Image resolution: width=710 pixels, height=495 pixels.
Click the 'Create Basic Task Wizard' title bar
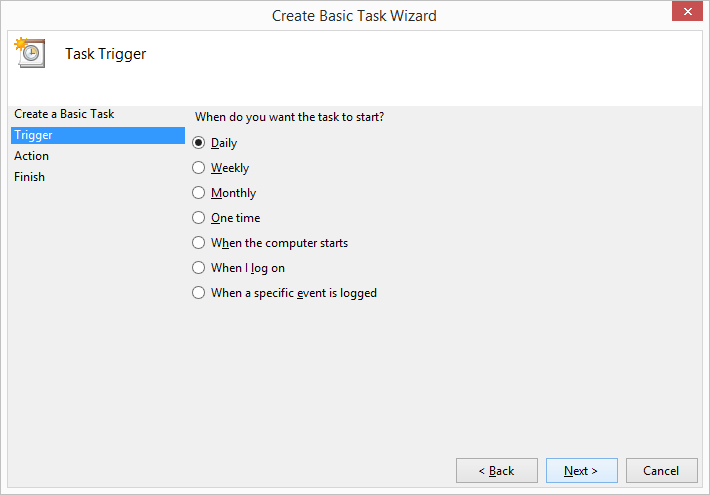click(354, 15)
